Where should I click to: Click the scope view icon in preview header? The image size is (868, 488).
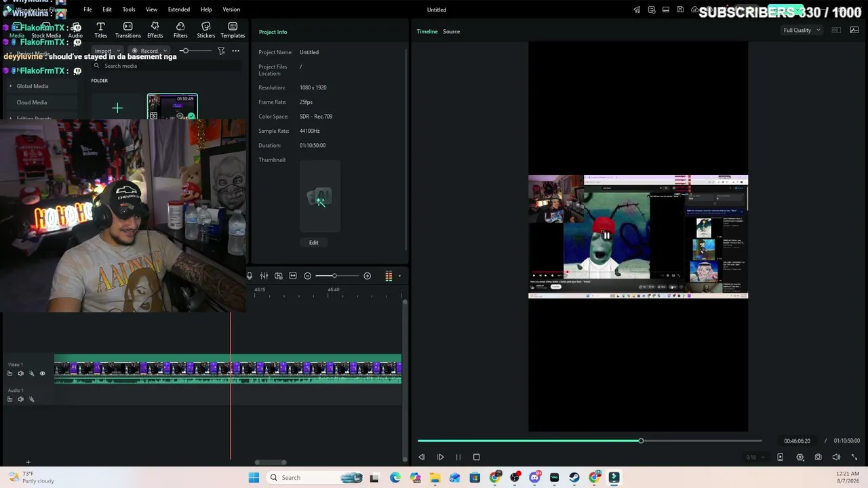[x=854, y=30]
